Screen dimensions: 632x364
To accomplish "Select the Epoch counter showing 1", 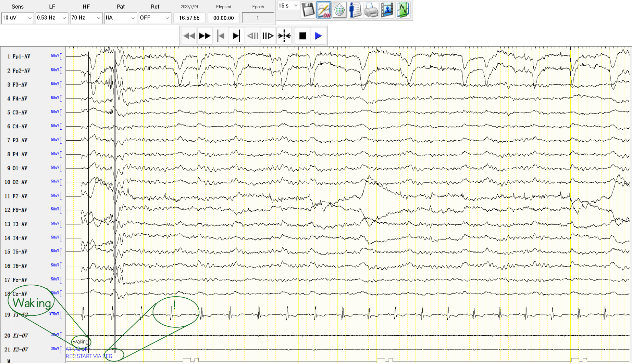I will pyautogui.click(x=258, y=18).
